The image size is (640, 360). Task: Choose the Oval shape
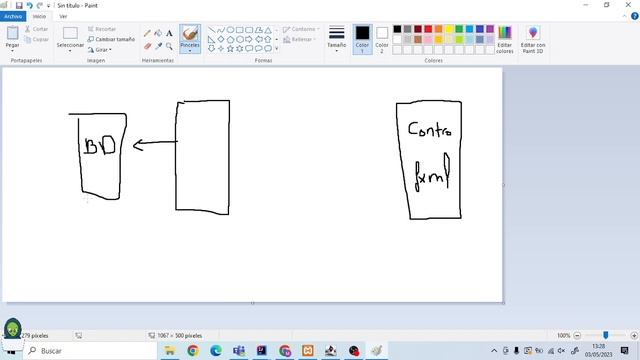(x=230, y=30)
